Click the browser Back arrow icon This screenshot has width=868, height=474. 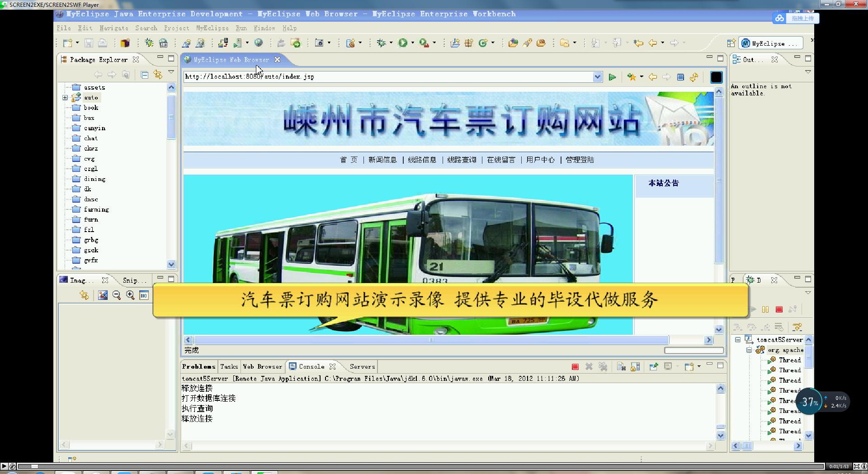652,77
